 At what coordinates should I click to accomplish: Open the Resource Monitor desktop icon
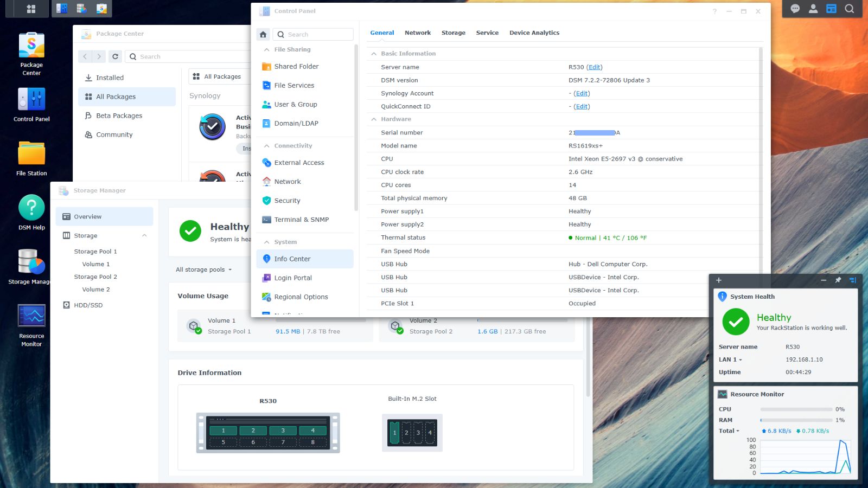pos(31,325)
